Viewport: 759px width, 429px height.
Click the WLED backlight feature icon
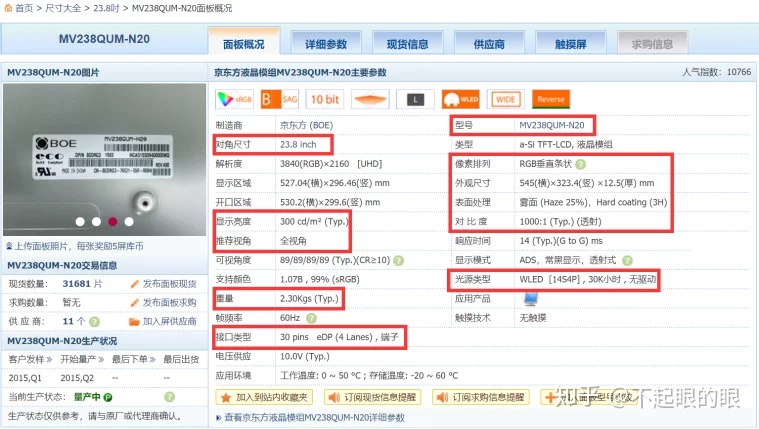tap(460, 99)
